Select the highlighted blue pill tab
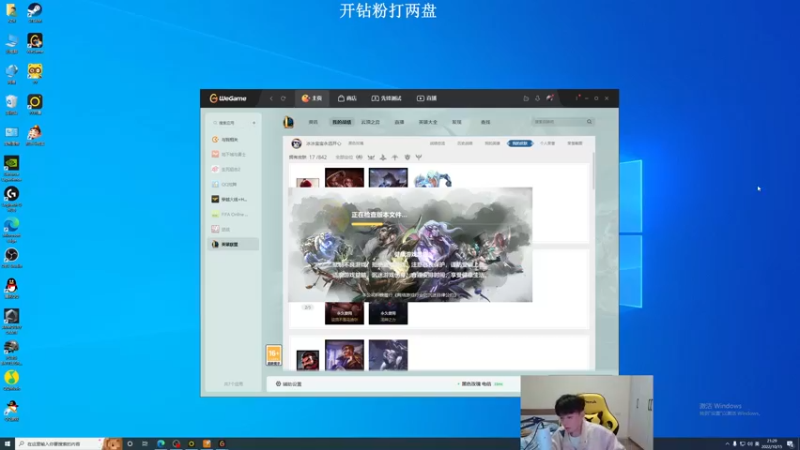This screenshot has height=450, width=800. (520, 143)
